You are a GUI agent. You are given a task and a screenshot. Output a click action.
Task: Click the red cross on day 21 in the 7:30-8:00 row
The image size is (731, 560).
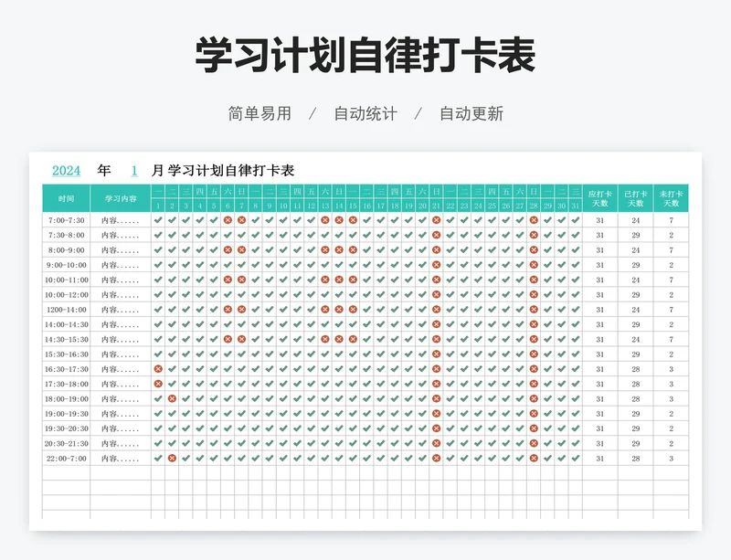click(x=437, y=235)
